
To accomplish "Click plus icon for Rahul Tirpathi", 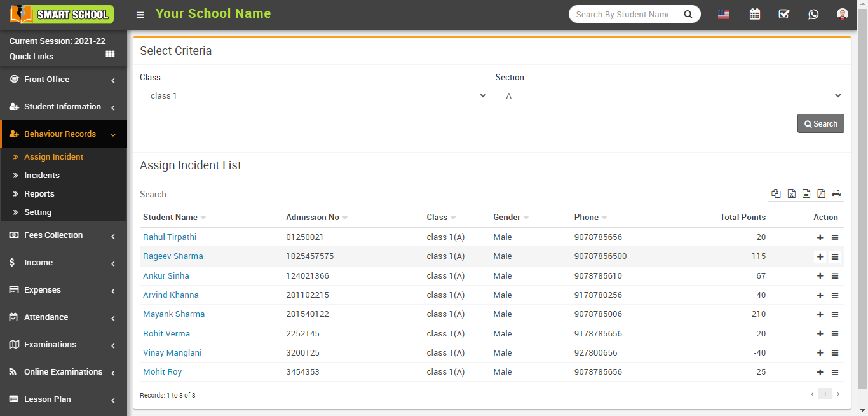I will [820, 237].
